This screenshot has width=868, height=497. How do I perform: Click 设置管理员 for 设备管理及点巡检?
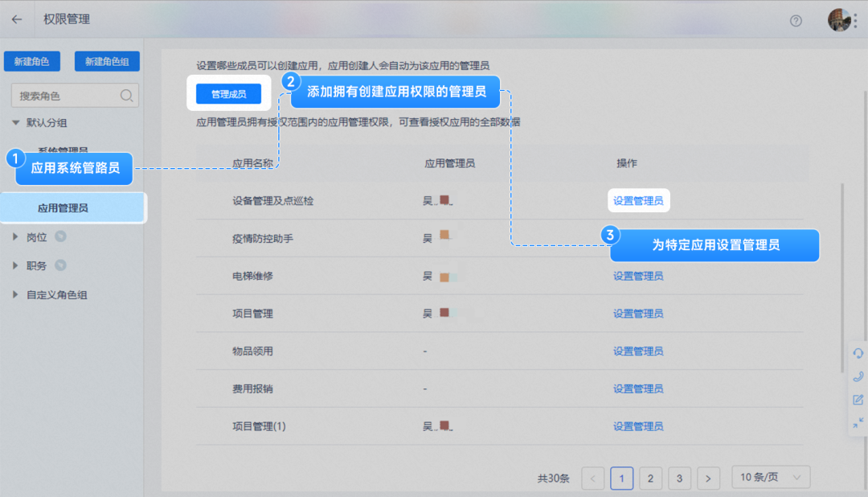(x=638, y=200)
